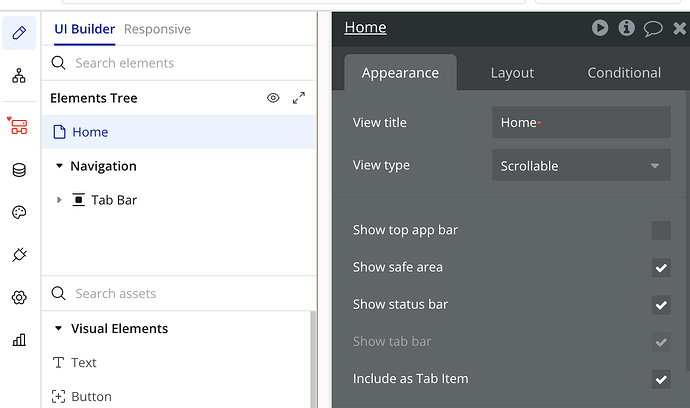
Task: Click the Home title link in property editor
Action: (x=365, y=27)
